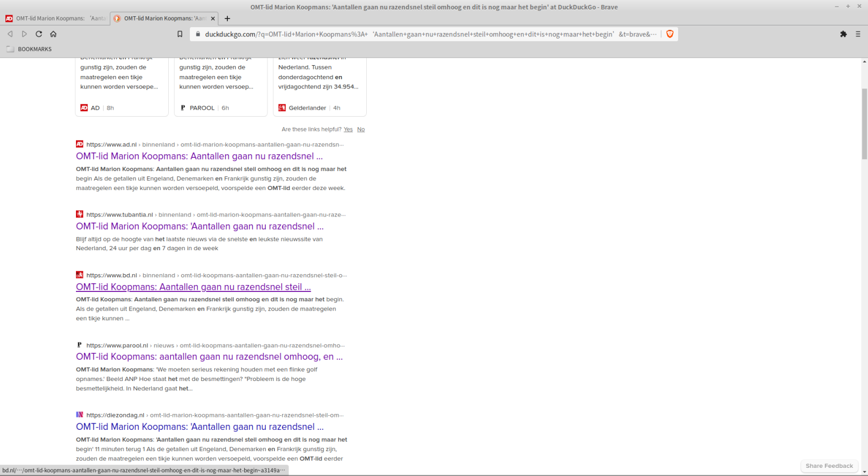Open the tubantia.nl search result title

200,226
